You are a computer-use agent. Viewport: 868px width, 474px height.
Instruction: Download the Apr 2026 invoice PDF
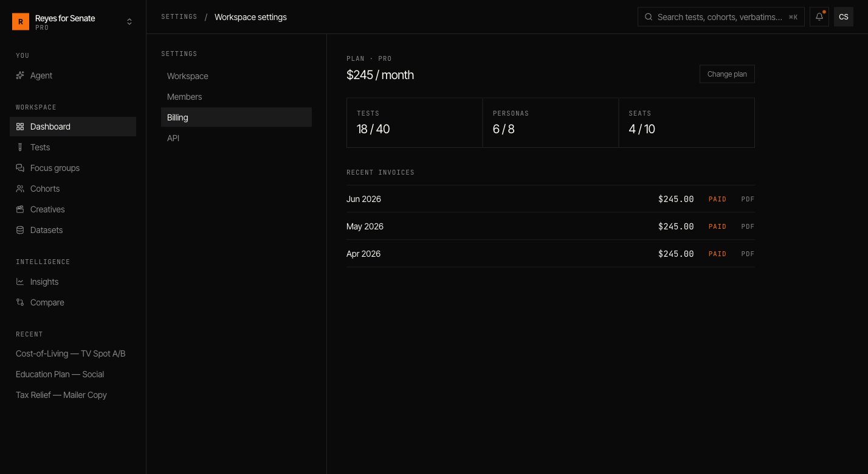tap(748, 254)
